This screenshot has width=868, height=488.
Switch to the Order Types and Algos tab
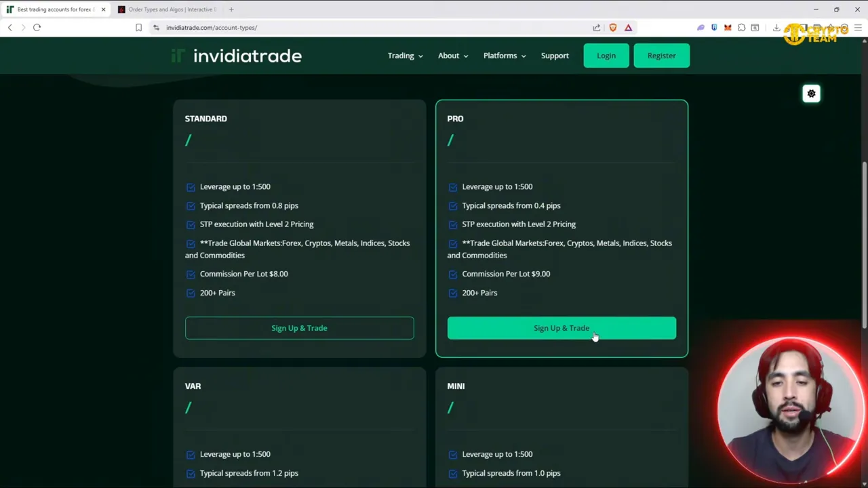coord(171,9)
